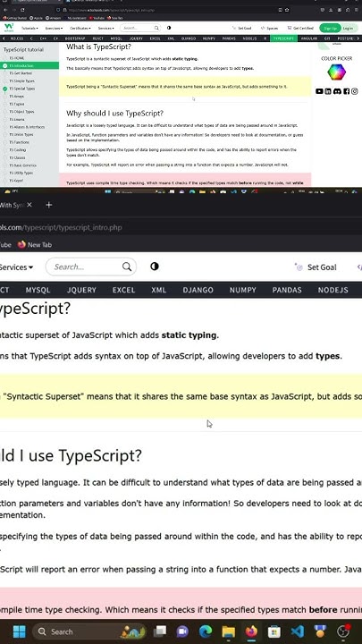This screenshot has height=644, width=362.
Task: Select XML in the enlarged topic bar
Action: tap(159, 290)
